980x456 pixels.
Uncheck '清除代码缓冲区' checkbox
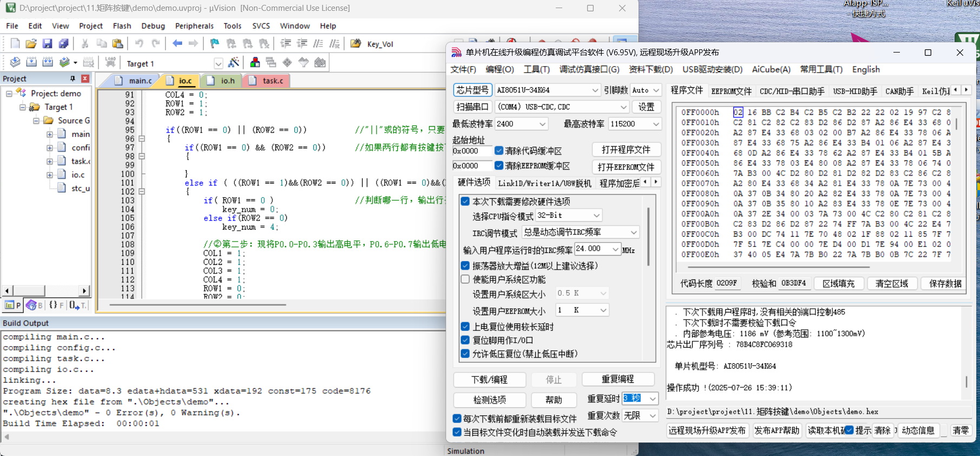click(499, 151)
